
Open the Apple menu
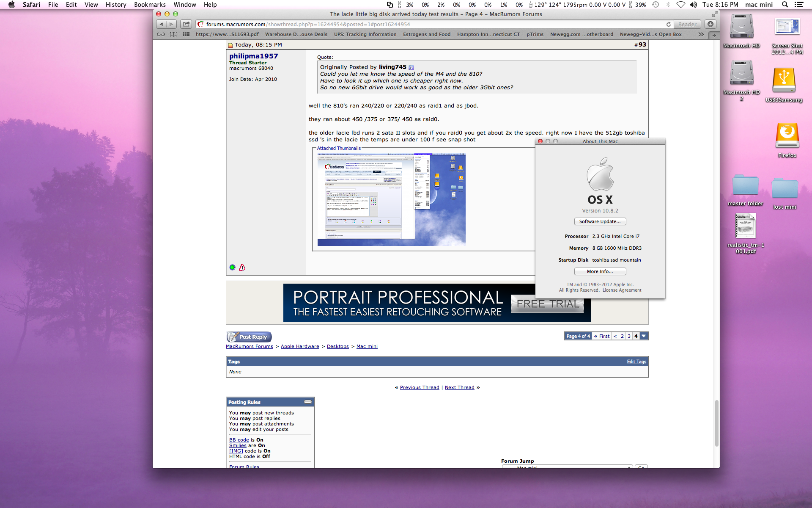click(11, 5)
